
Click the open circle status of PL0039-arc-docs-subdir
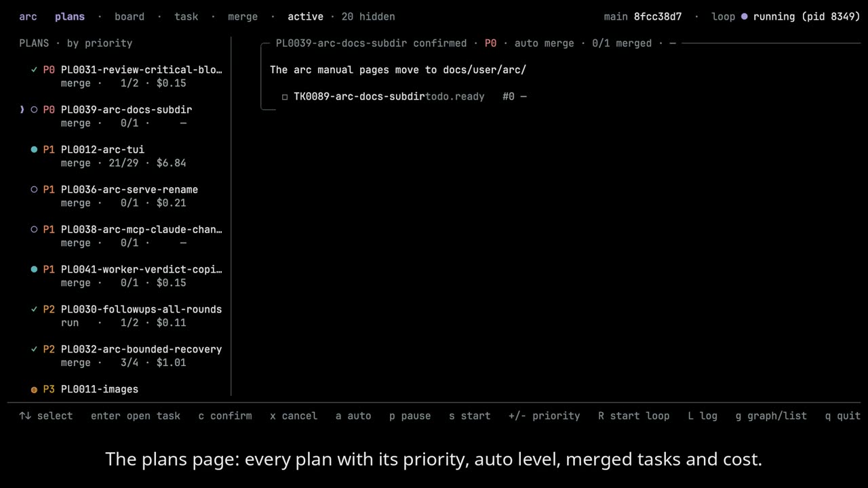pos(34,110)
